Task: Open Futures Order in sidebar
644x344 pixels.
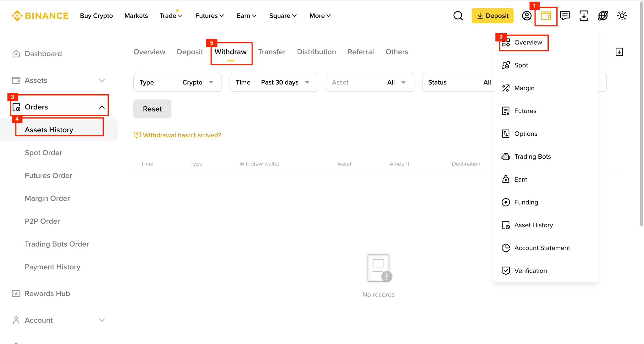Action: click(x=48, y=176)
